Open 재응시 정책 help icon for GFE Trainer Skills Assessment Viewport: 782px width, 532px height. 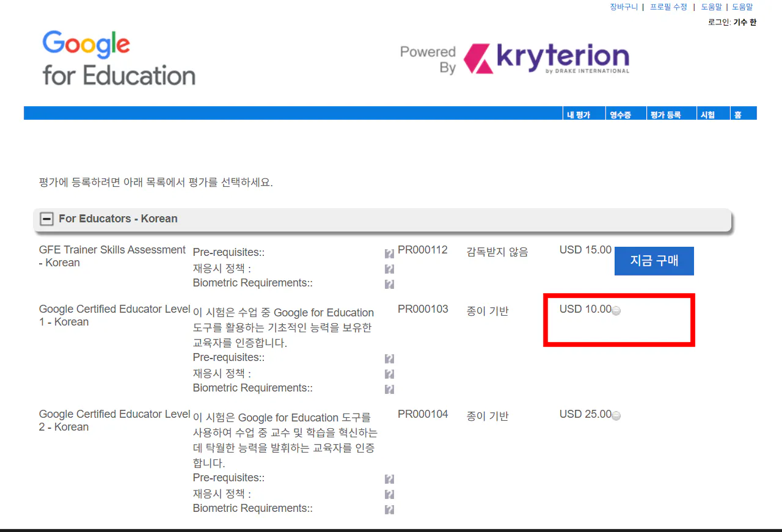389,269
